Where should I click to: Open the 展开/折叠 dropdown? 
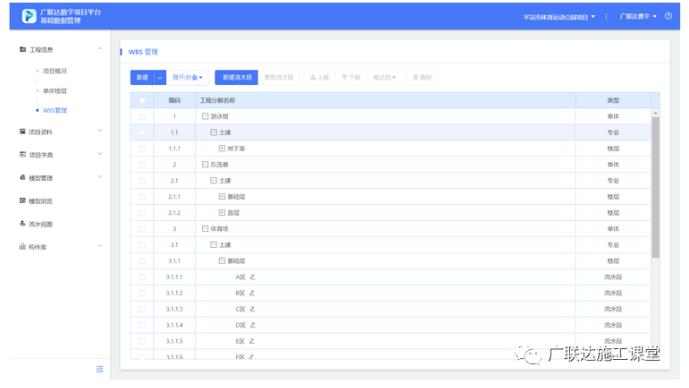point(187,77)
